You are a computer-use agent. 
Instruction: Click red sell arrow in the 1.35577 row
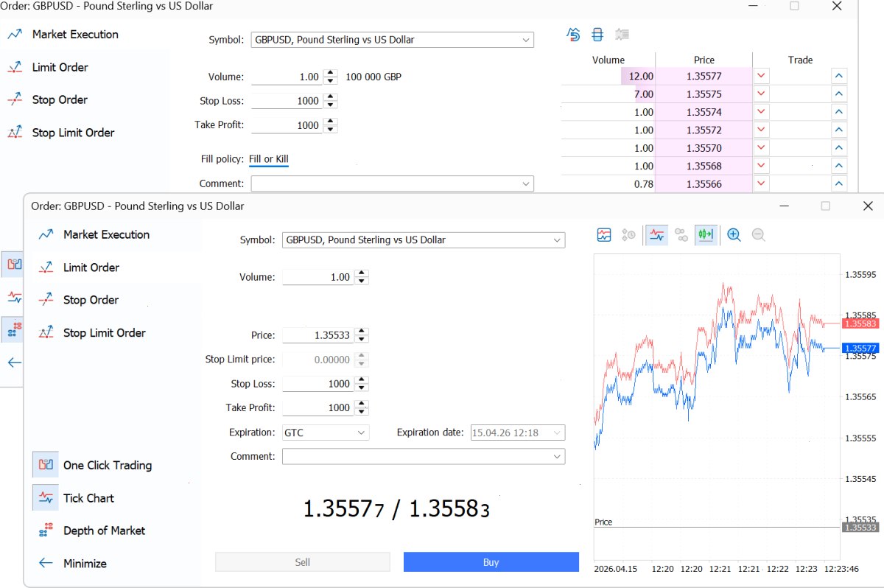coord(762,76)
